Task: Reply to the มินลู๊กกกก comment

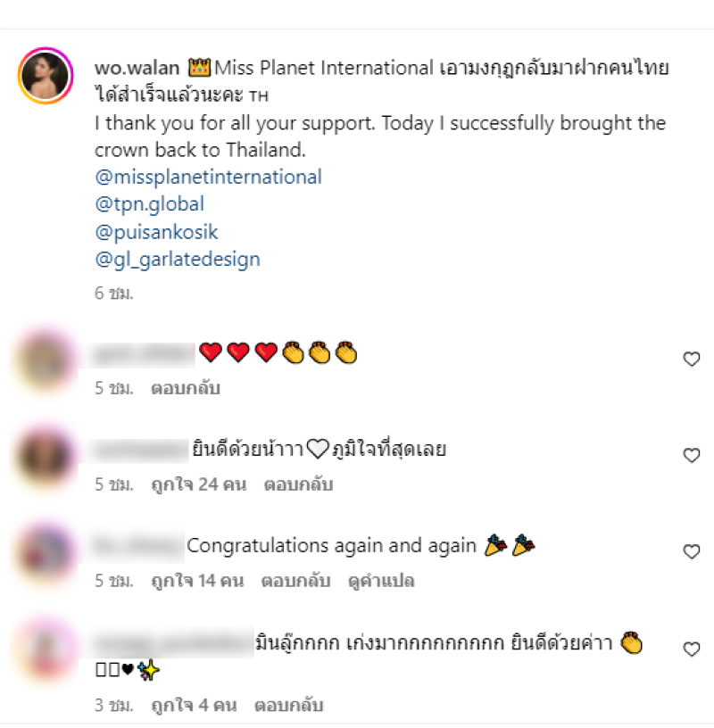Action: (288, 705)
